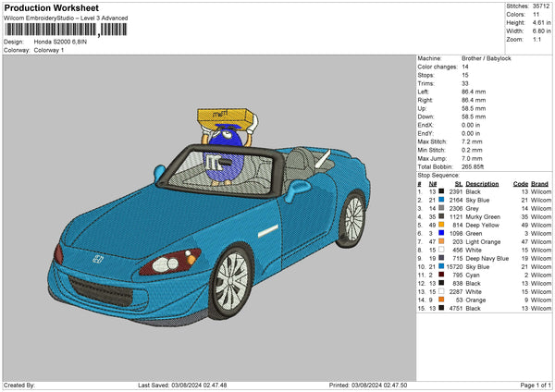Click the Zoom value 1:1
Screen dimensions: 555x392
click(536, 39)
